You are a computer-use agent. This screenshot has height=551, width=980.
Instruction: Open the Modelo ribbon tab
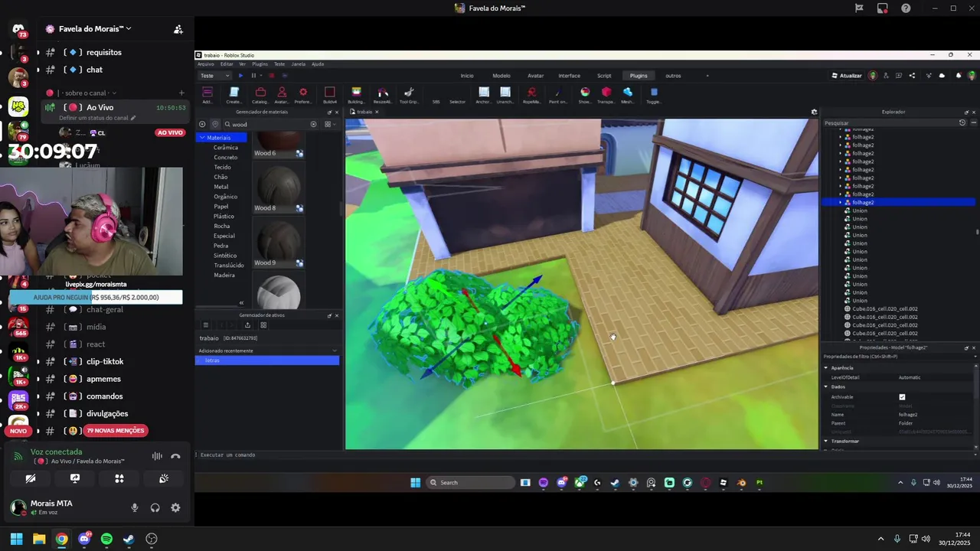point(501,76)
